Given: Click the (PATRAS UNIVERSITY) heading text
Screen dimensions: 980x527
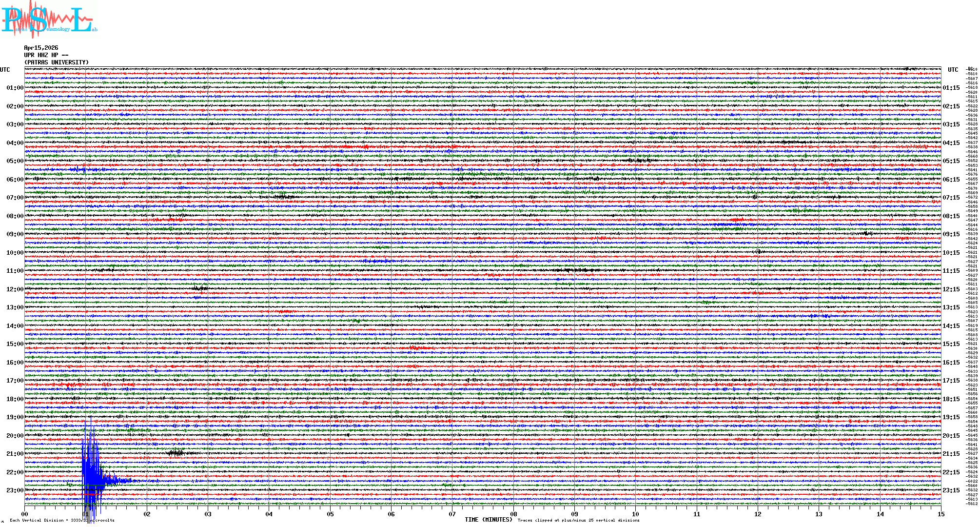Looking at the screenshot, I should 57,62.
